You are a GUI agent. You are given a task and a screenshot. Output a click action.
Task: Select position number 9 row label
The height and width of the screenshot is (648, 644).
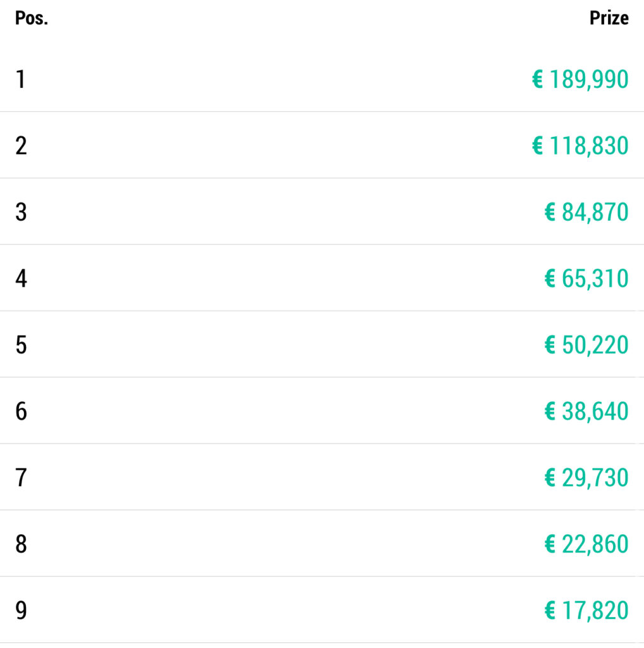(x=21, y=611)
